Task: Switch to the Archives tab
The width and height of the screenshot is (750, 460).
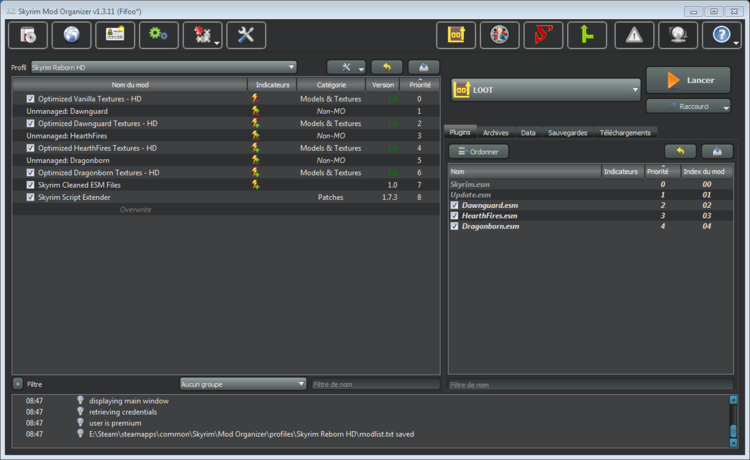Action: point(496,133)
